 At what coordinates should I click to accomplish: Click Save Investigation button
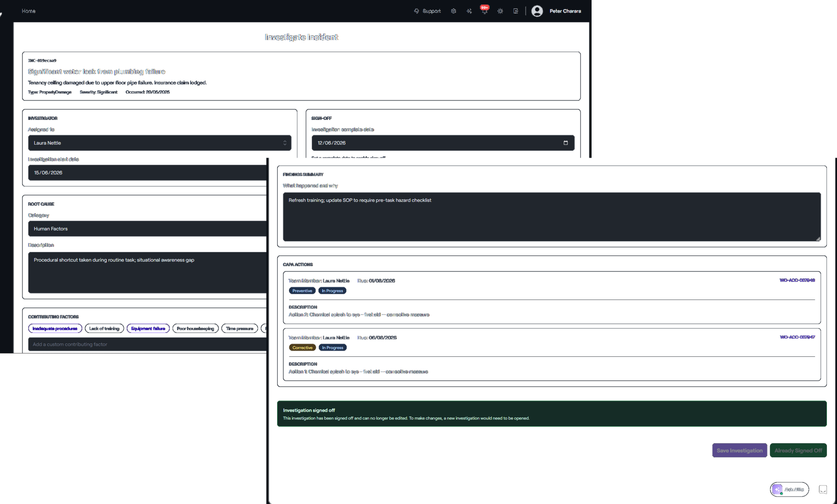pos(739,450)
